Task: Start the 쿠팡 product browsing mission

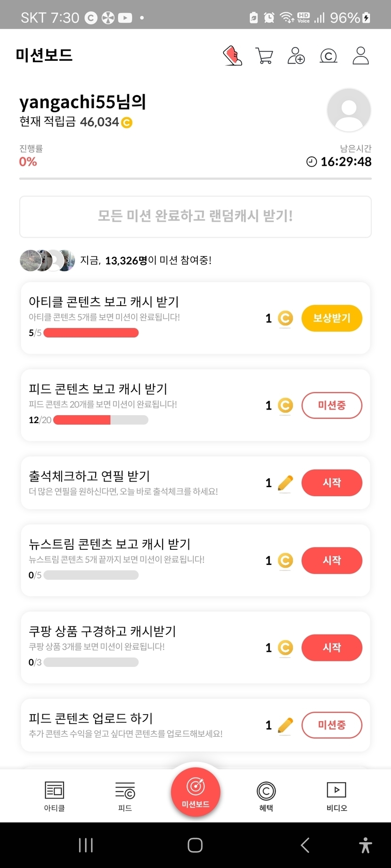Action: coord(332,648)
